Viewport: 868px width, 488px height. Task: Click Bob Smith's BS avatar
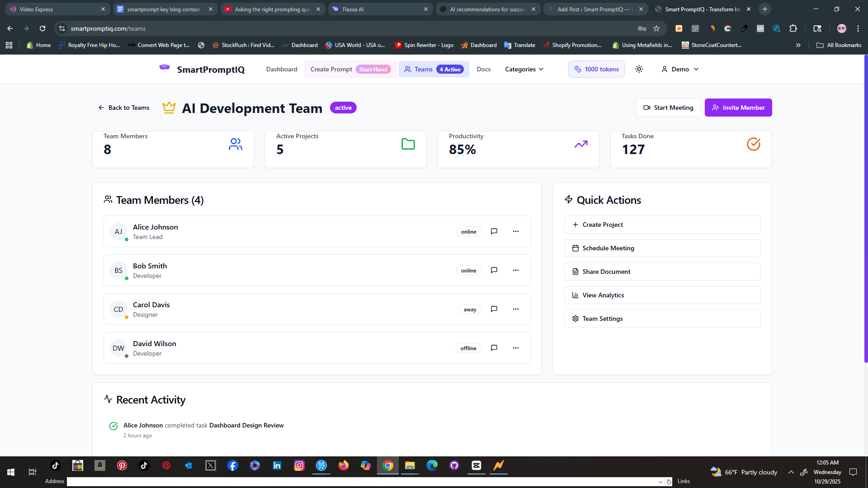coord(118,270)
